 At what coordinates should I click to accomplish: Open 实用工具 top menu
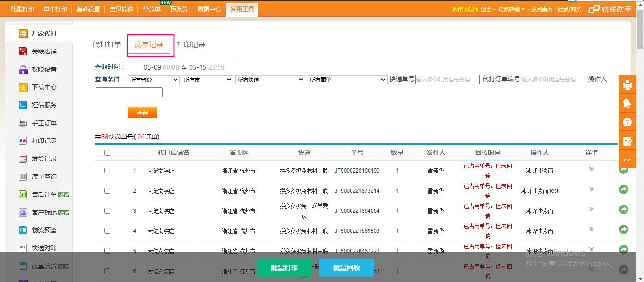[242, 9]
